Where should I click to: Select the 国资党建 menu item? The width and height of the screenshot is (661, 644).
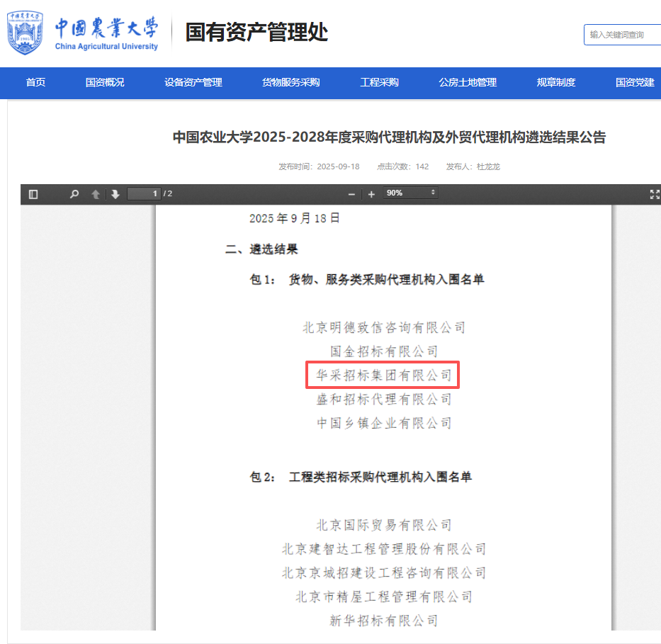click(635, 82)
